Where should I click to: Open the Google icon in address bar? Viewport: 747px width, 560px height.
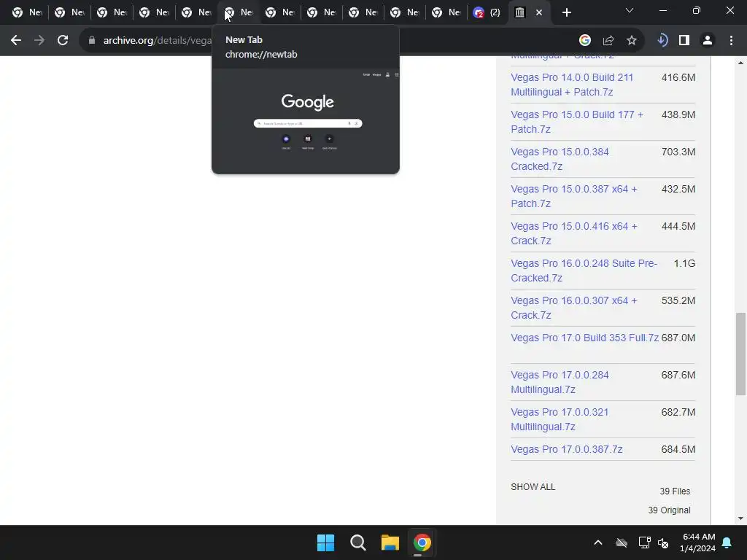(x=584, y=41)
